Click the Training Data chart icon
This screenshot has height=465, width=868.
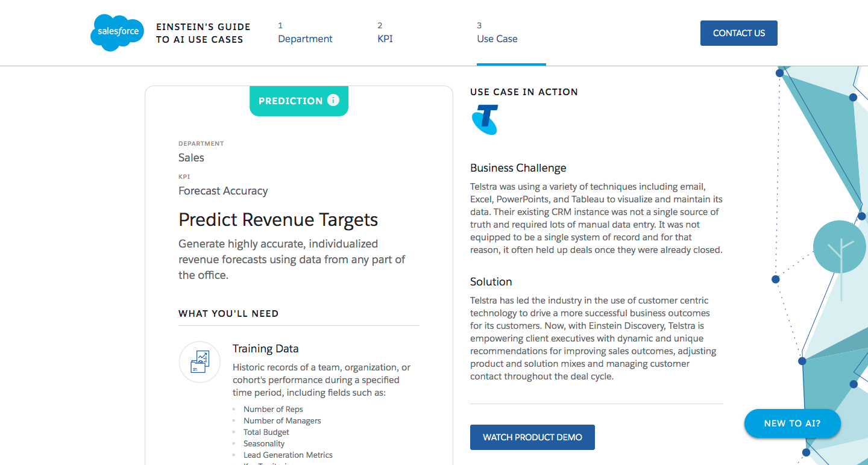point(200,362)
